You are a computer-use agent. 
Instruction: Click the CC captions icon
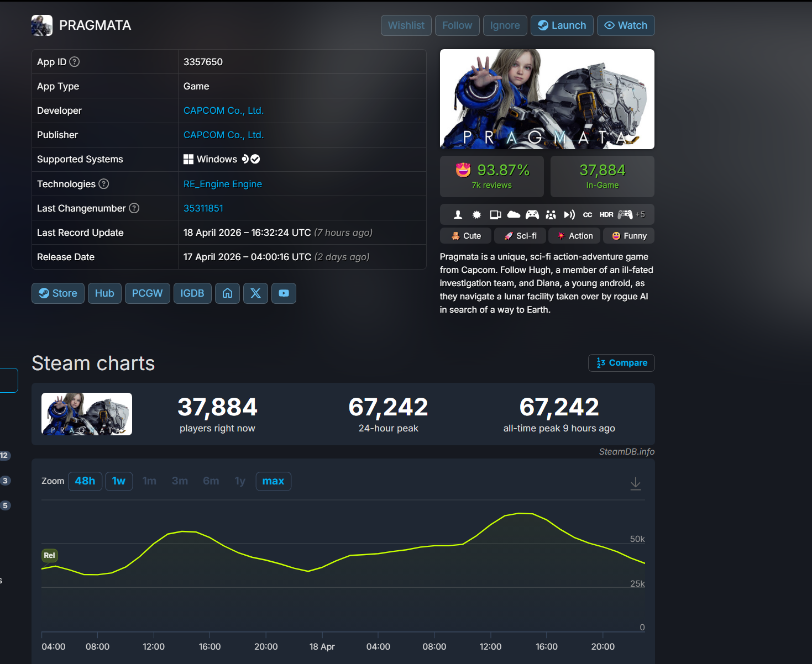(588, 214)
